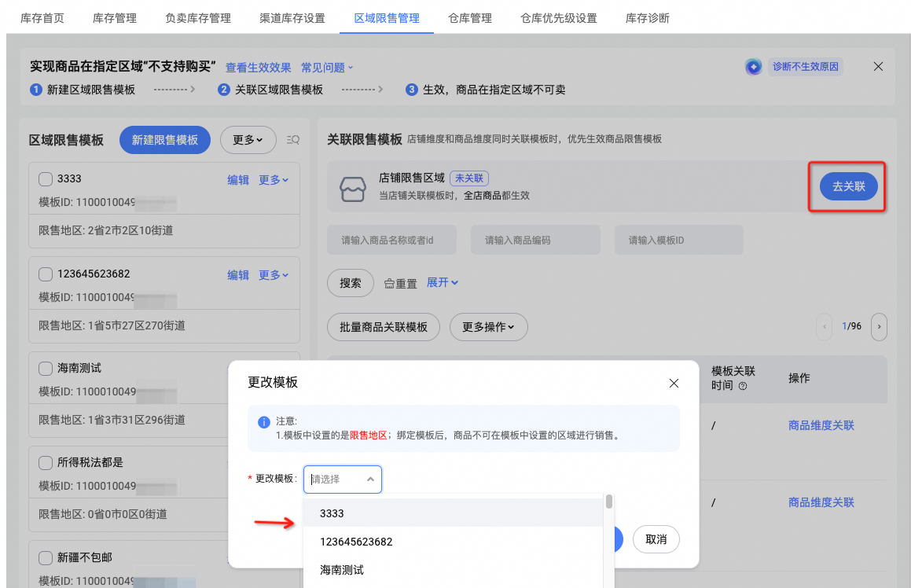Focus the 请输入商品名称或者id input field
The width and height of the screenshot is (911, 588).
(391, 240)
